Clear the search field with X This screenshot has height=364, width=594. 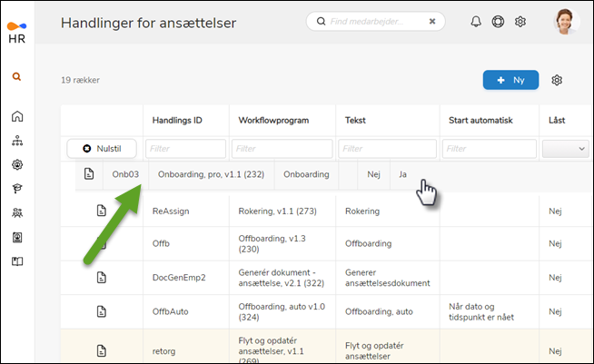(x=431, y=21)
